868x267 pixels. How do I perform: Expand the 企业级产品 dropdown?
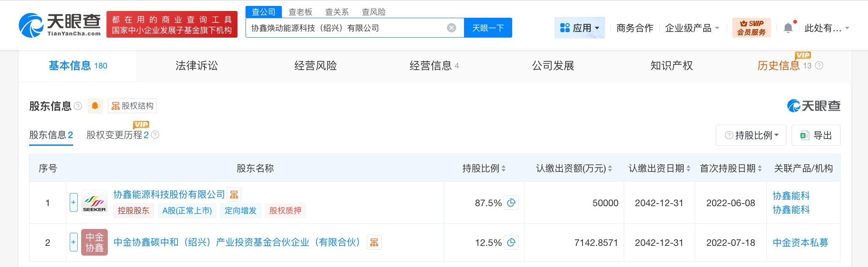tap(692, 28)
